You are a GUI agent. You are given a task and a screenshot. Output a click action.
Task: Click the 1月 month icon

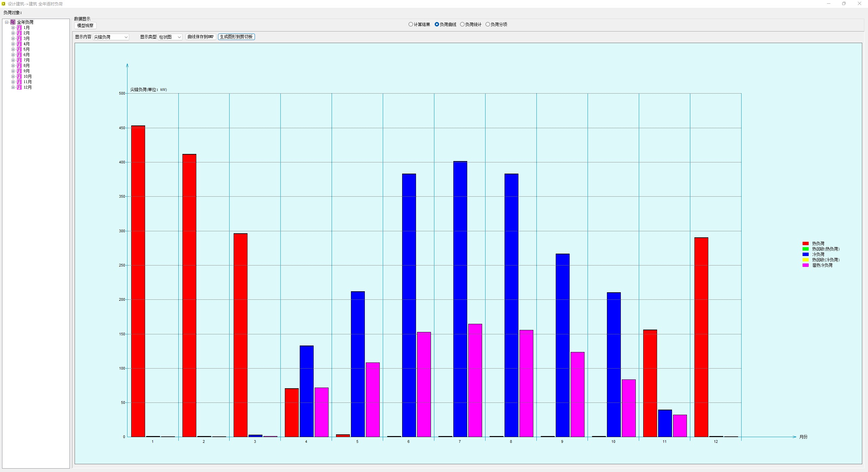[19, 27]
